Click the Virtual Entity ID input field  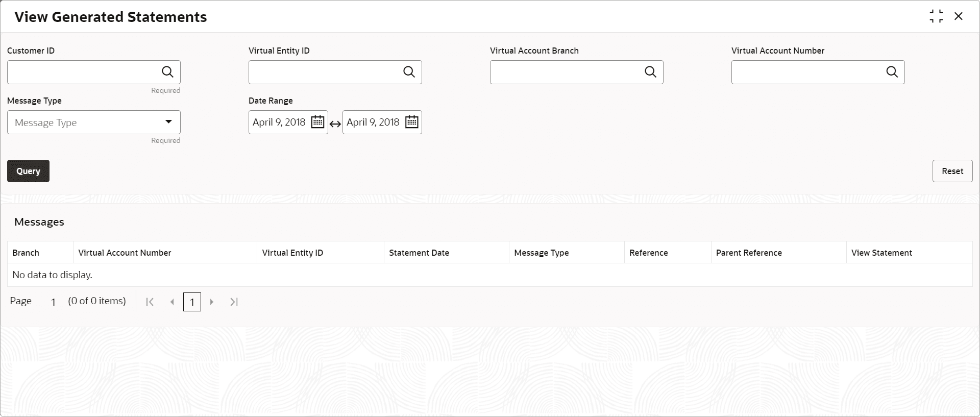[325, 72]
